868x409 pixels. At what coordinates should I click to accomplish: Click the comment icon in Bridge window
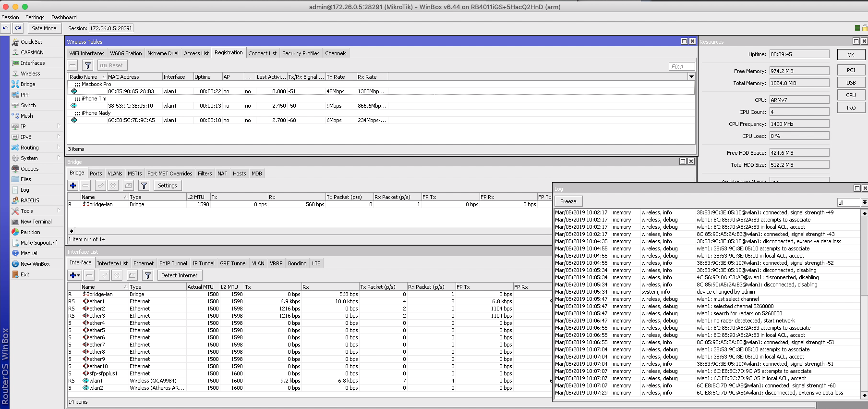click(128, 186)
